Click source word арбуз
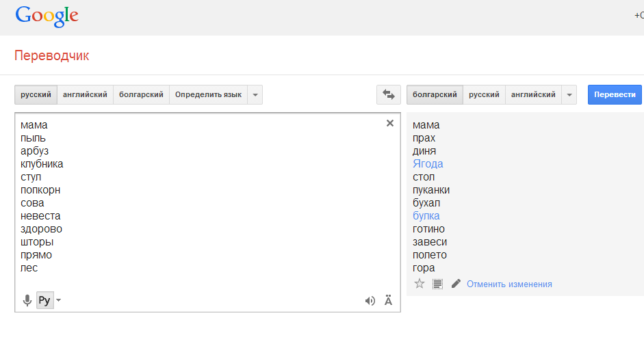Viewport: 644px width, 361px height. coord(34,151)
